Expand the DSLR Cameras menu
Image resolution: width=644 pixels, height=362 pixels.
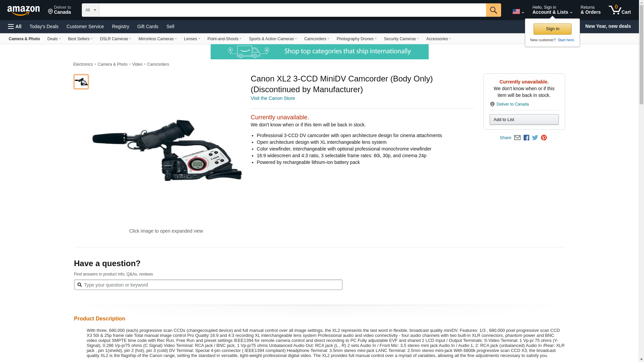coord(115,39)
